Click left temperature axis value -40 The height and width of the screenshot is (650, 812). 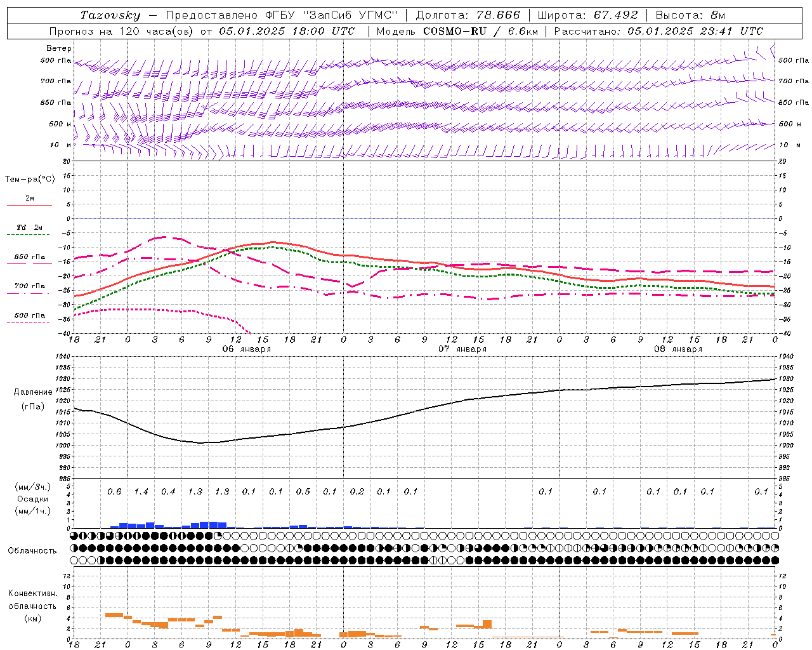pos(65,334)
